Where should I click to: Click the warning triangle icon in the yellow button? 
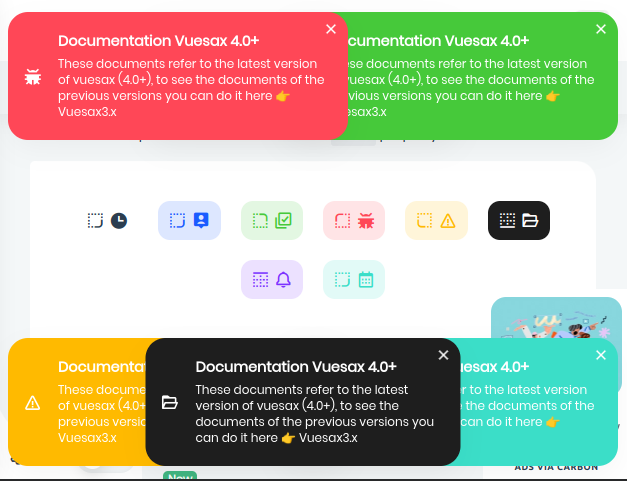(x=448, y=221)
